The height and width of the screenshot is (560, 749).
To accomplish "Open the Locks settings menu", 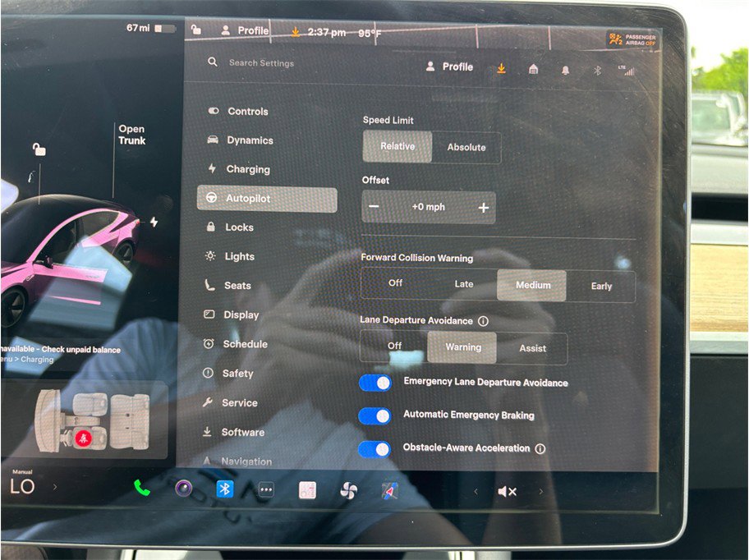I will pyautogui.click(x=230, y=227).
